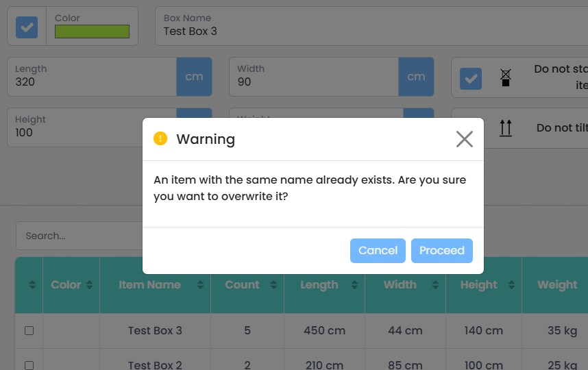588x370 pixels.
Task: Click the Do not stack package icon
Action: pos(506,77)
